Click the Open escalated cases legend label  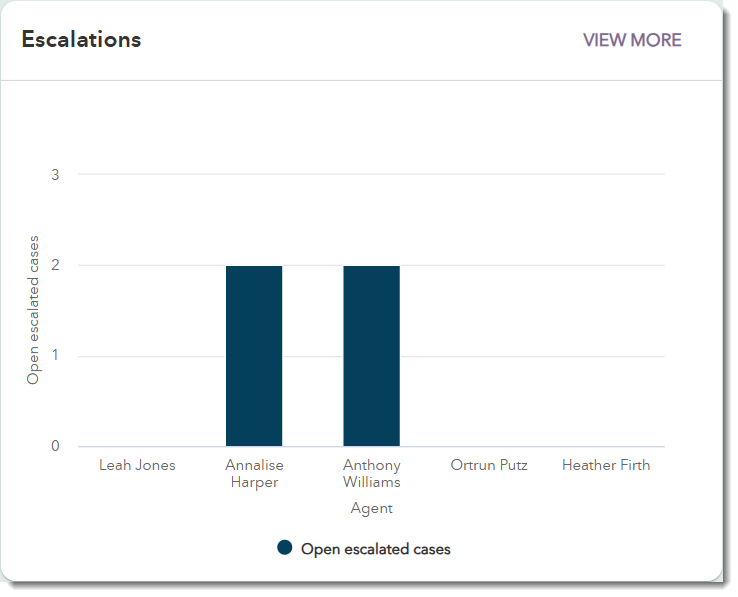[x=376, y=549]
